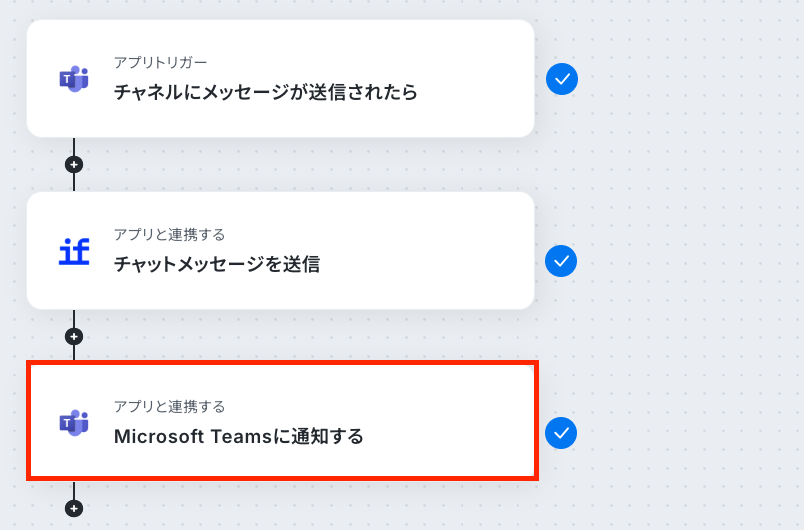The height and width of the screenshot is (530, 804).
Task: Click checkmark beside チャネルにメッセージが送信されたら
Action: point(561,79)
